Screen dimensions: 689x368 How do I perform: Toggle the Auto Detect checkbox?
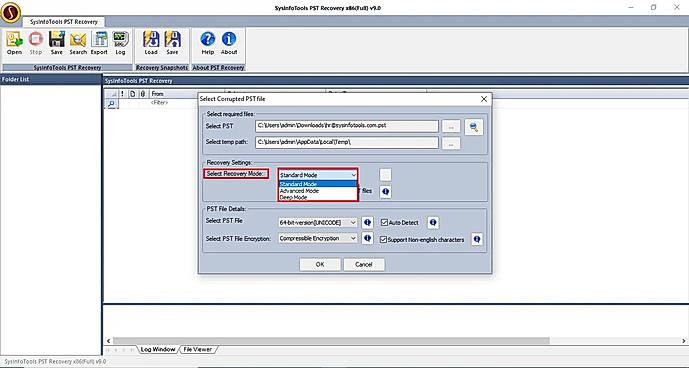coord(384,223)
